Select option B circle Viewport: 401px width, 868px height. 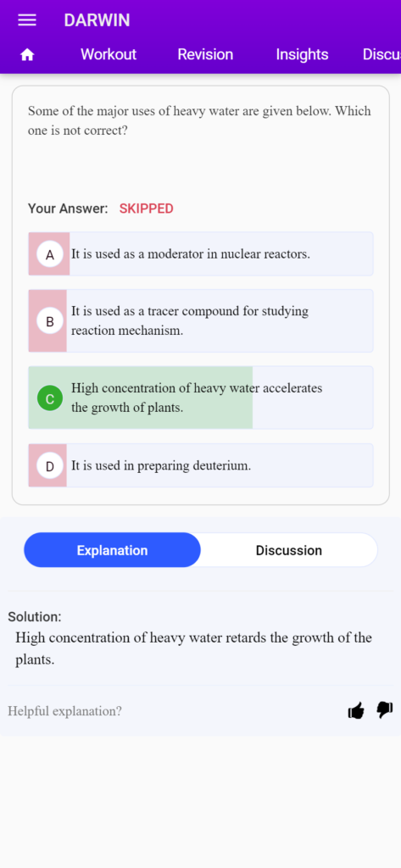(x=50, y=321)
